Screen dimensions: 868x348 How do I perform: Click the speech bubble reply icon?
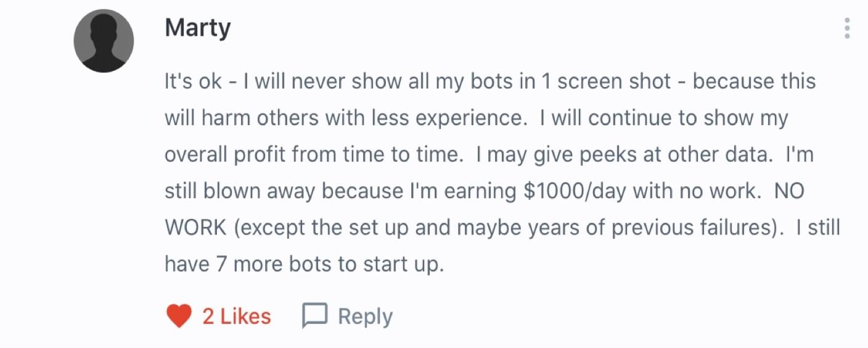click(x=314, y=317)
